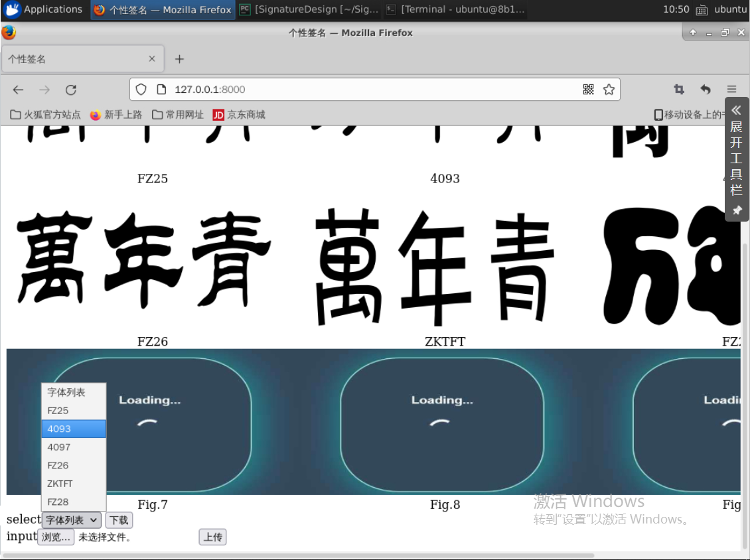
Task: Click the browser back arrow
Action: (x=18, y=90)
